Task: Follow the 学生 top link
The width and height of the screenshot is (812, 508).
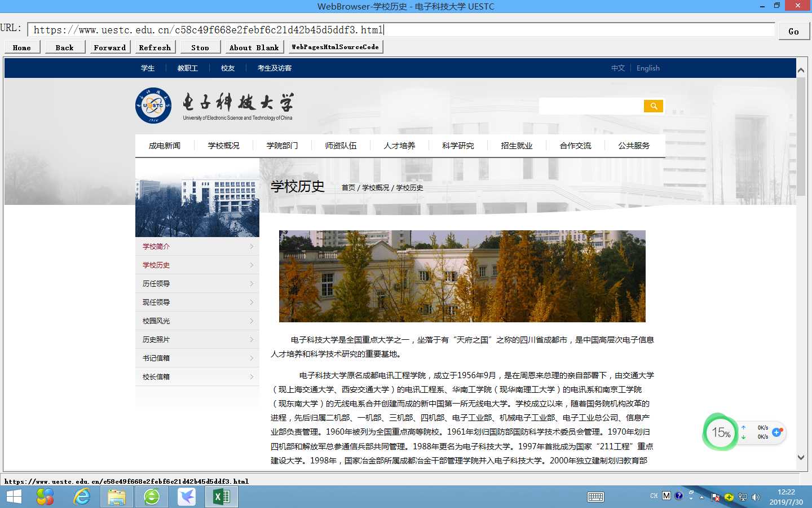Action: (x=148, y=68)
